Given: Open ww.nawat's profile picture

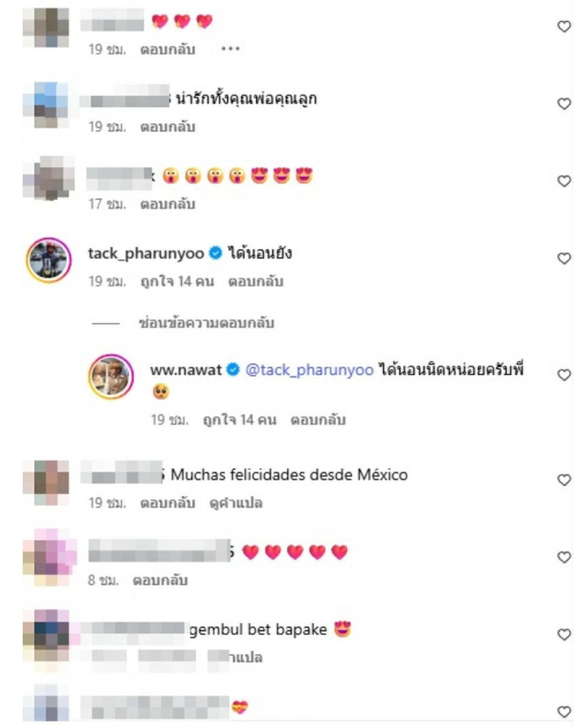Looking at the screenshot, I should [111, 377].
